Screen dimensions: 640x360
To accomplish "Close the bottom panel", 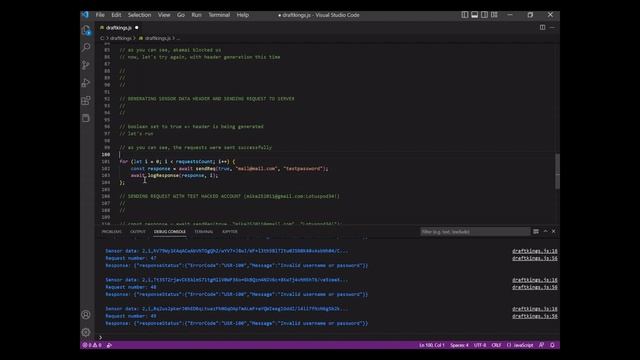I will [x=553, y=231].
